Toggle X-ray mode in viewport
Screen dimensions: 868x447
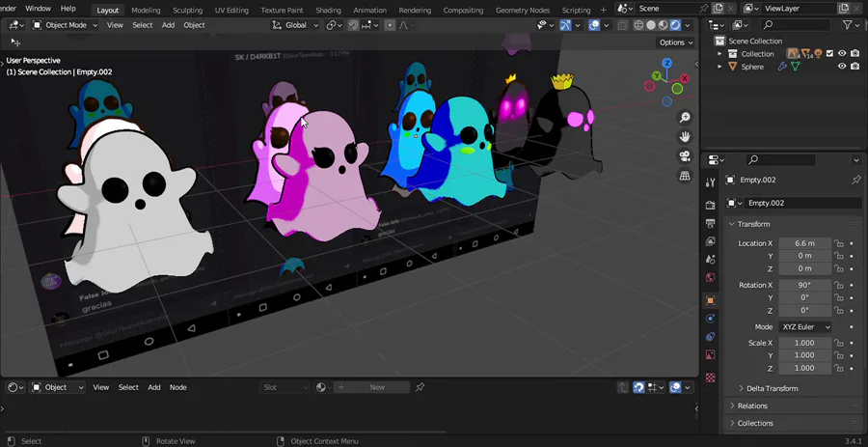(623, 25)
